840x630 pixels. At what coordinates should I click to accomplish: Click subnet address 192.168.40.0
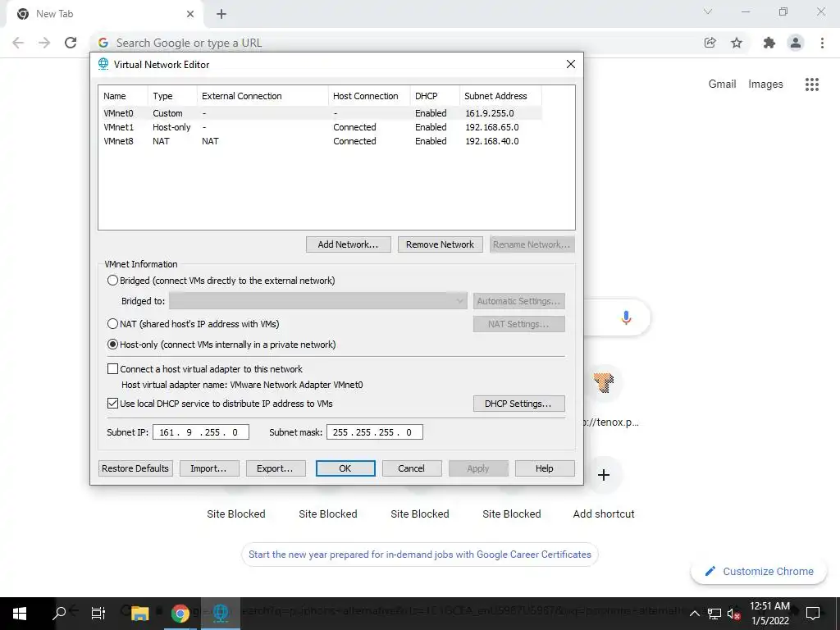(492, 141)
